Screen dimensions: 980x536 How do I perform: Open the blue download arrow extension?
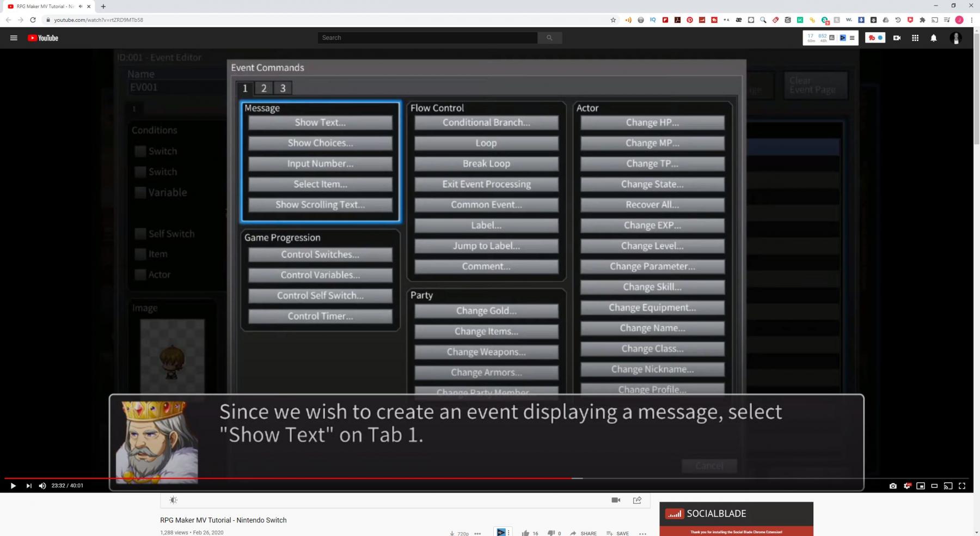[x=861, y=20]
